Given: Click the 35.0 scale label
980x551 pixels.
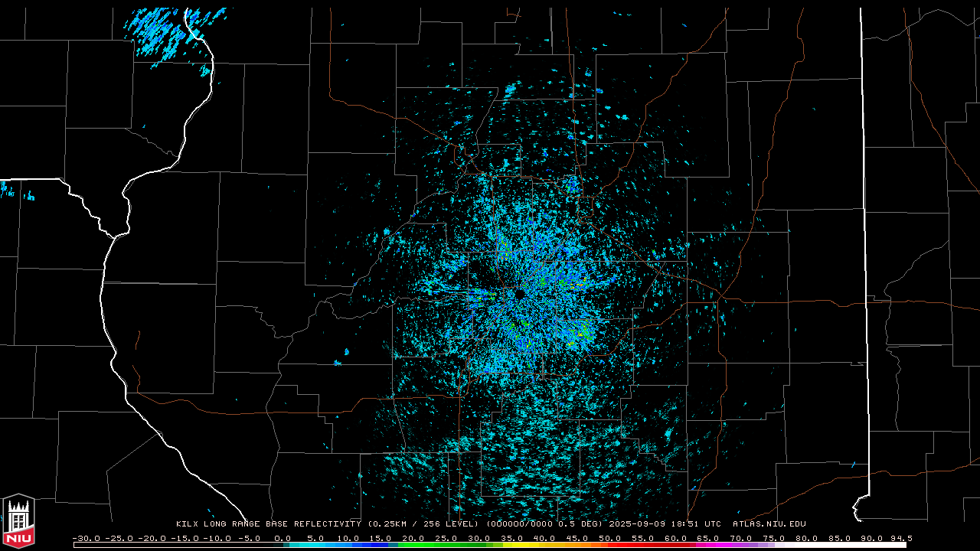Looking at the screenshot, I should [x=511, y=538].
